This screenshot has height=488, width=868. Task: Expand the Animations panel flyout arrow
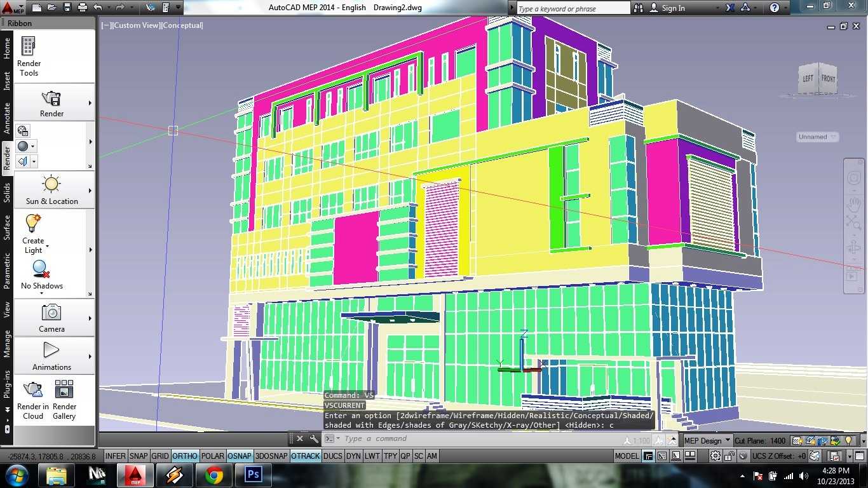click(90, 356)
